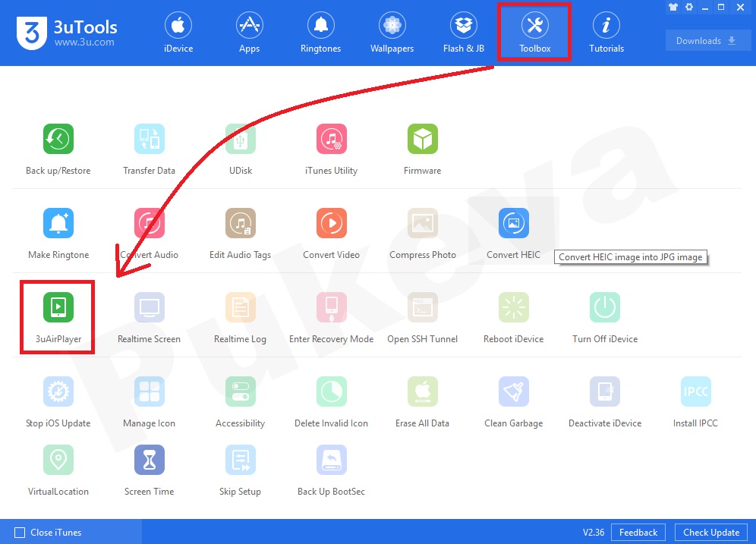Open settings gear in title bar

tap(689, 8)
